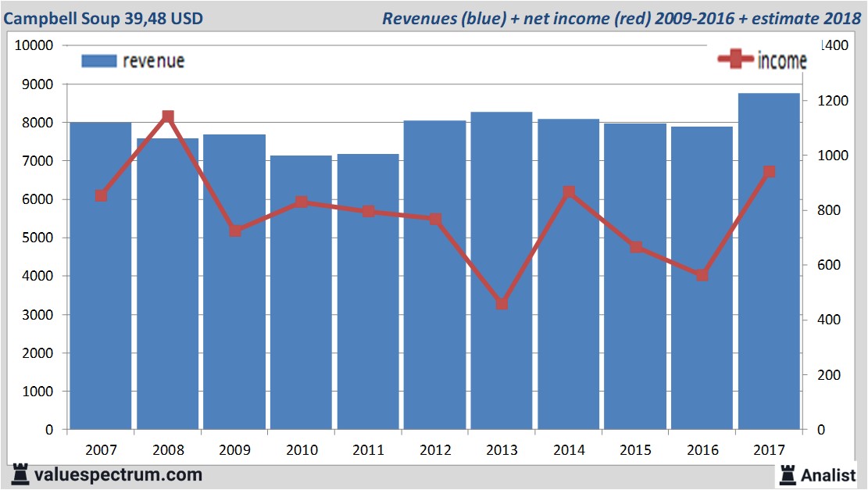Click the tallest revenue bar for 2017
The image size is (868, 490).
[x=769, y=261]
